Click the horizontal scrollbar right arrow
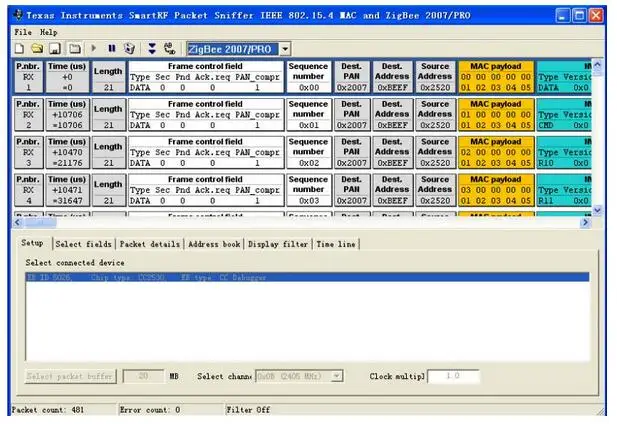 [585, 223]
